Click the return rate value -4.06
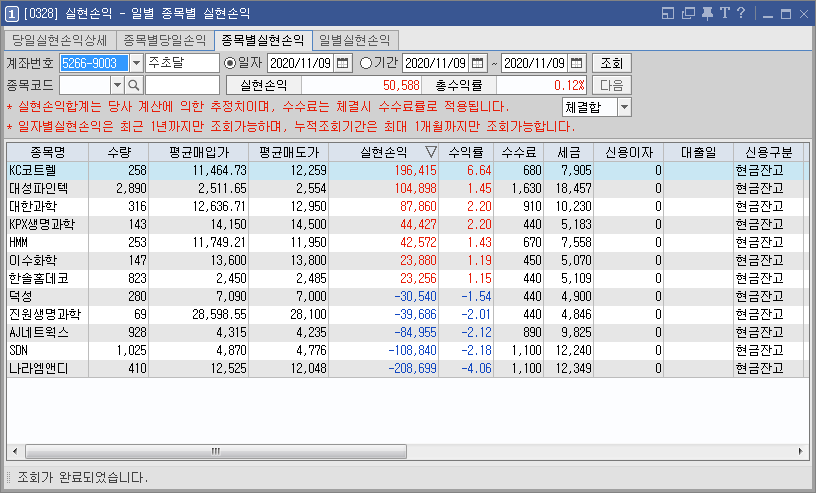The width and height of the screenshot is (816, 493). point(477,369)
